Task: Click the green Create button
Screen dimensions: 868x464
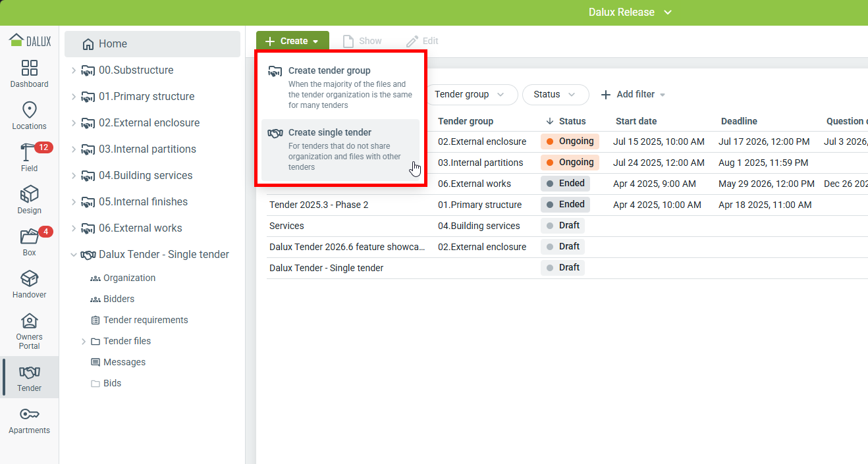Action: pyautogui.click(x=292, y=41)
